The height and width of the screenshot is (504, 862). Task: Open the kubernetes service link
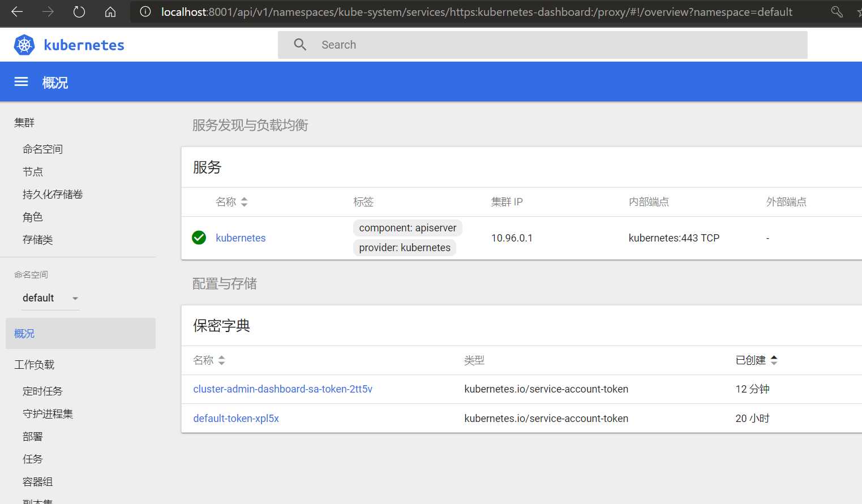(241, 238)
